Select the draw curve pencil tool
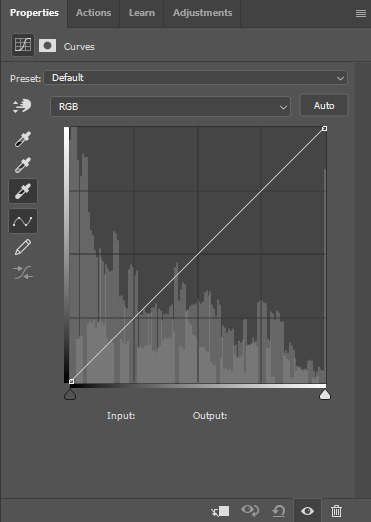Viewport: 371px width, 522px height. point(23,247)
